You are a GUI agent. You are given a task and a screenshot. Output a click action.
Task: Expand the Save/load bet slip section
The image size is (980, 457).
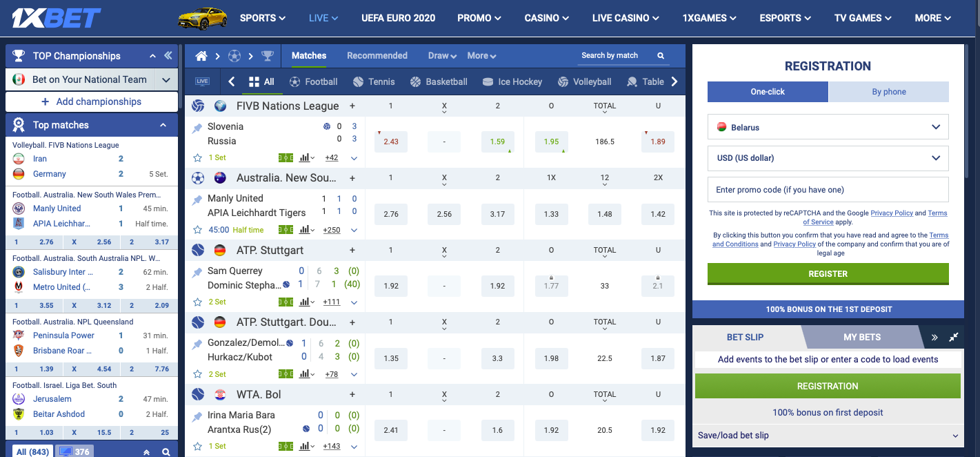coord(828,436)
